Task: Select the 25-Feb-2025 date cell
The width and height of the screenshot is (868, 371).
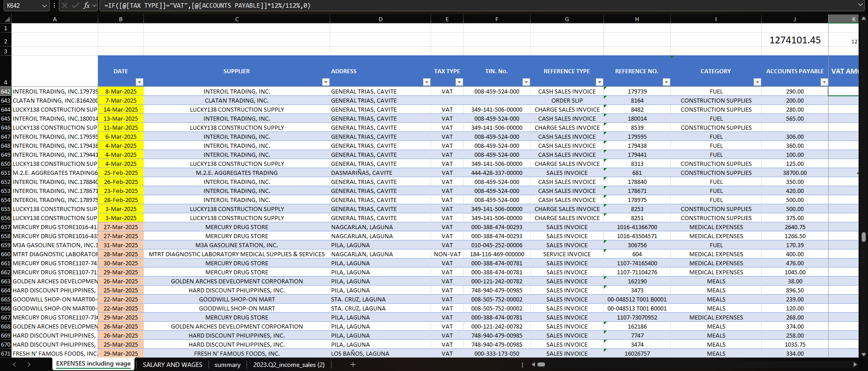Action: click(x=121, y=173)
